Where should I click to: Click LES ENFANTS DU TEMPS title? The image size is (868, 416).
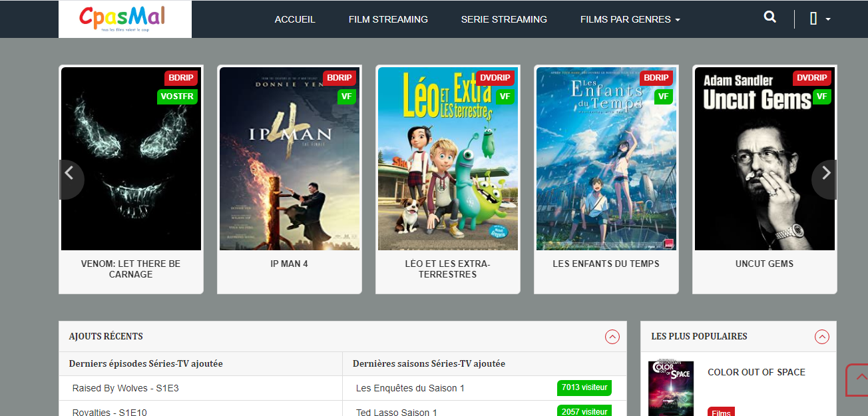point(606,264)
